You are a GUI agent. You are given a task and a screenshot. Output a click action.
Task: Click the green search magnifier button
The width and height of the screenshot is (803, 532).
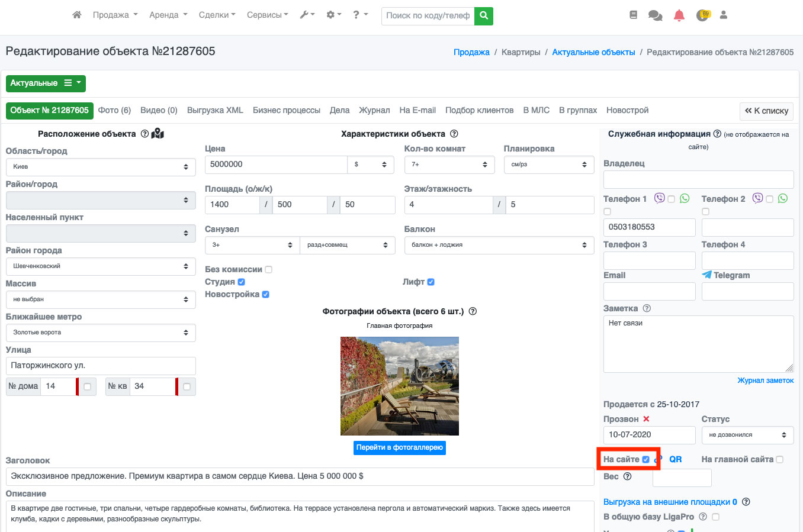click(484, 16)
